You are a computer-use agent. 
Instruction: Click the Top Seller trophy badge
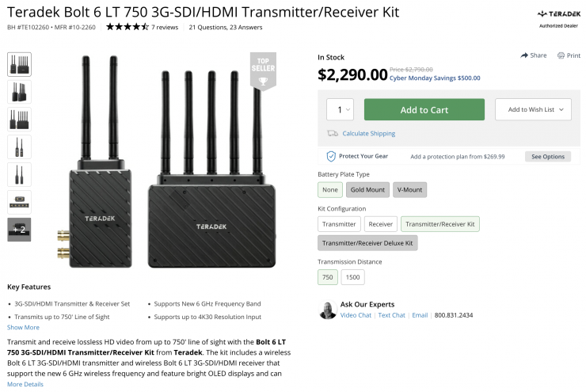pos(263,72)
